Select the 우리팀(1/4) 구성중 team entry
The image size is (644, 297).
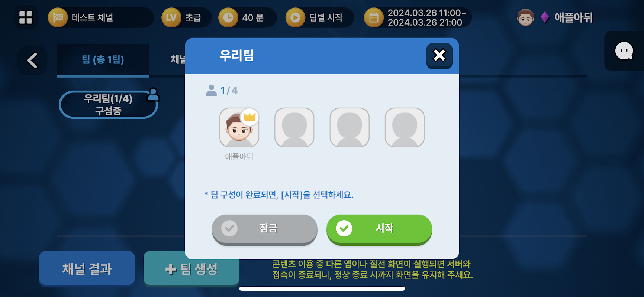coord(108,105)
